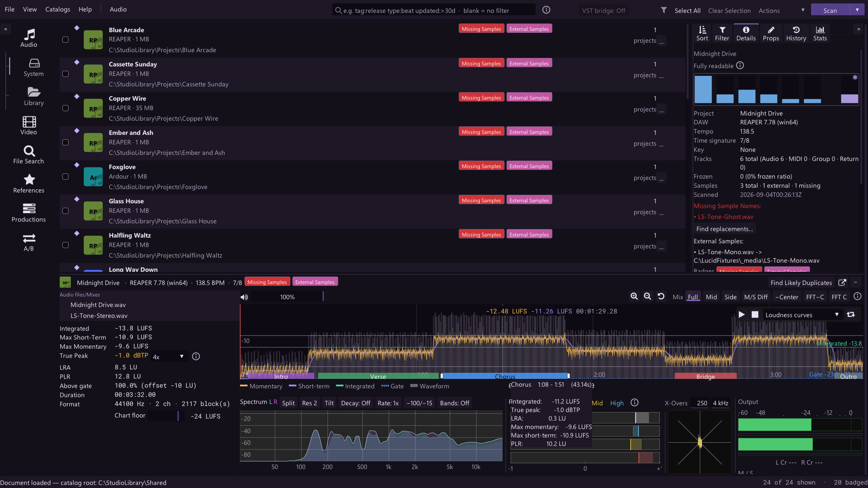Image resolution: width=868 pixels, height=488 pixels.
Task: Open the Library sidebar item
Action: pyautogui.click(x=34, y=96)
